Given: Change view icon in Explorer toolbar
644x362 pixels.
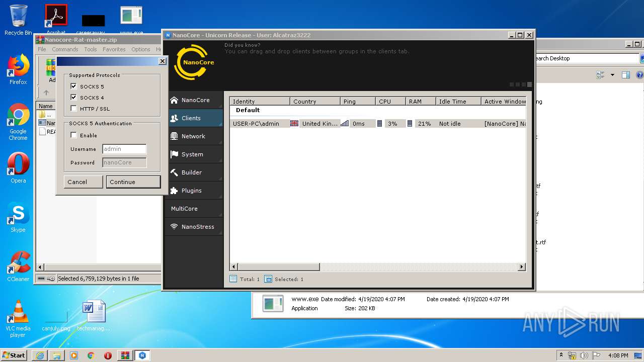Looking at the screenshot, I should coord(600,75).
